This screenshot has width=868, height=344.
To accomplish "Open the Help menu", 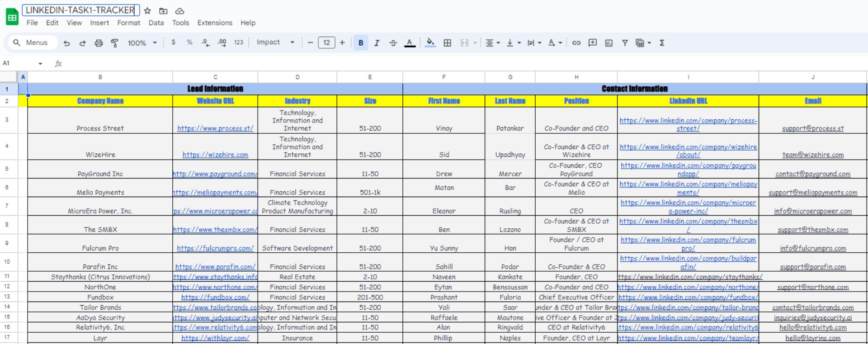I will pos(248,23).
